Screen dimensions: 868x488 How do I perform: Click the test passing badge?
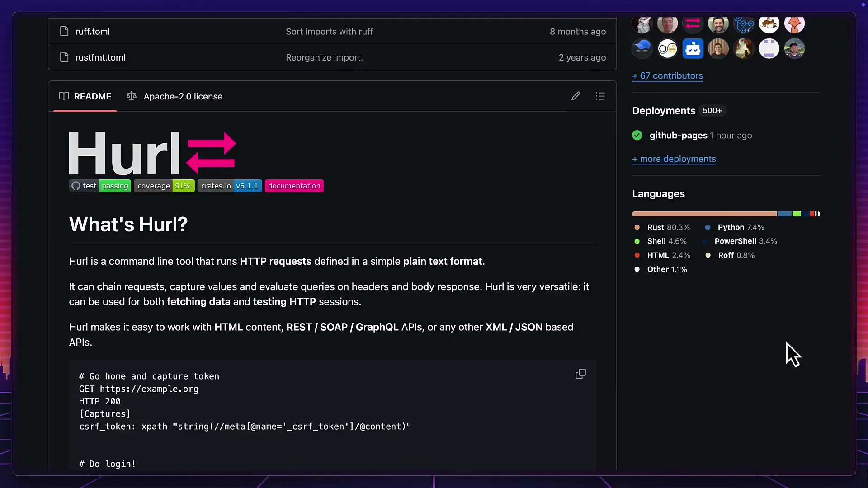[100, 186]
